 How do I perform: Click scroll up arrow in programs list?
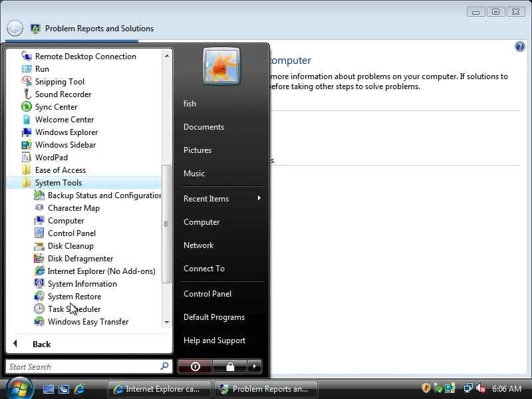tap(167, 55)
